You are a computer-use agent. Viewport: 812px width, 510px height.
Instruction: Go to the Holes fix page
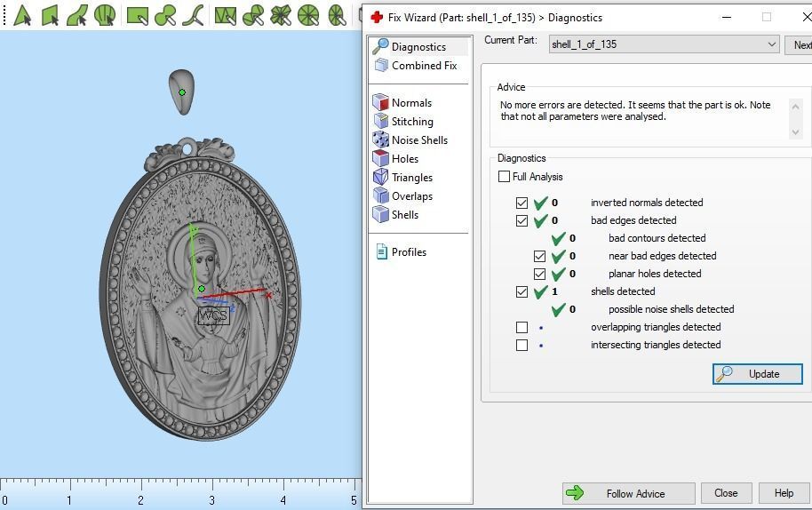[x=405, y=158]
